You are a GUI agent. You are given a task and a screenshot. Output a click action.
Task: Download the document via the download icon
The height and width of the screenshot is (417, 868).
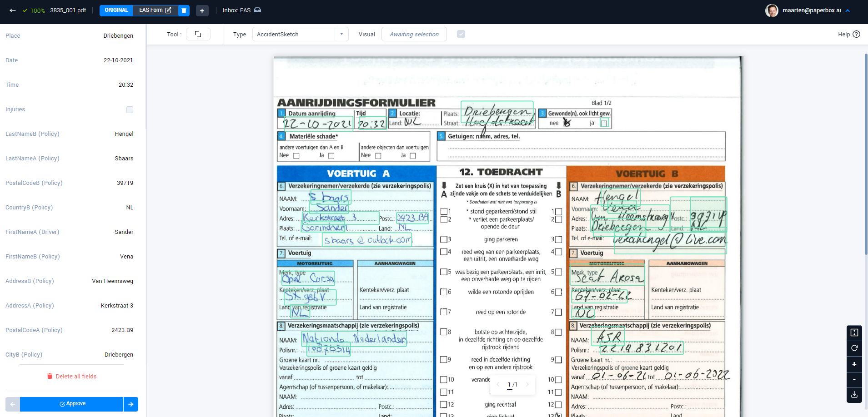pos(854,395)
